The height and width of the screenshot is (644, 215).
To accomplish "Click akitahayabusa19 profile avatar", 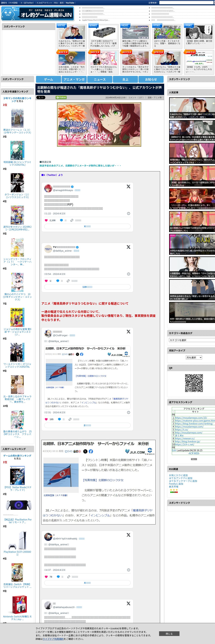I will (x=48, y=605).
